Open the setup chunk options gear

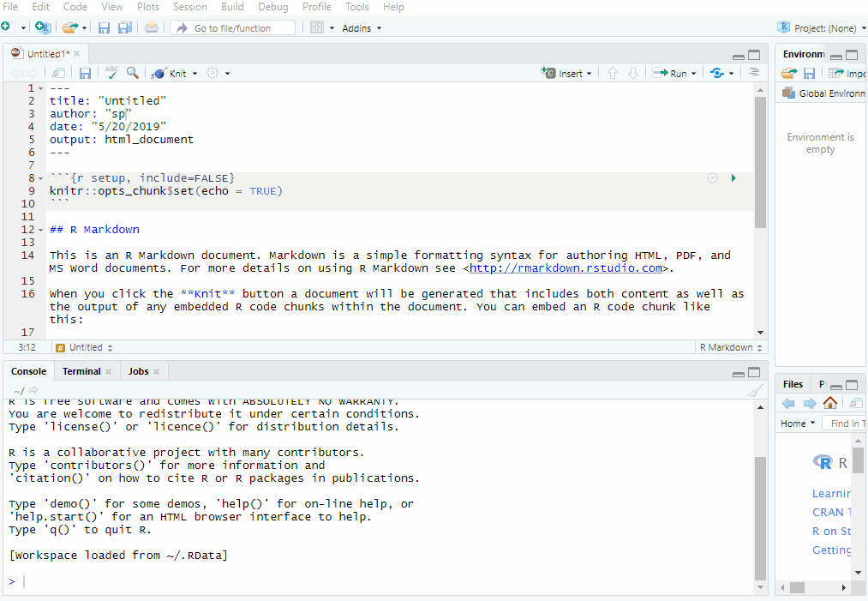click(712, 177)
